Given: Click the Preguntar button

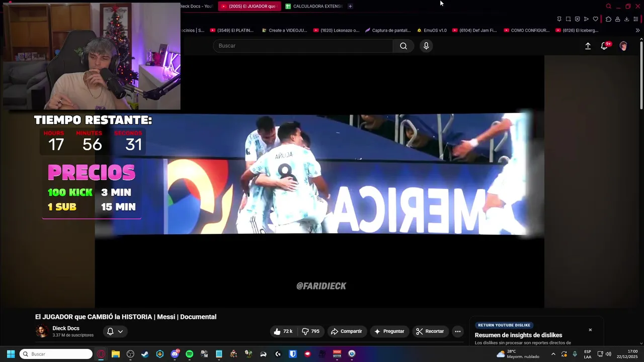Looking at the screenshot, I should [x=389, y=331].
